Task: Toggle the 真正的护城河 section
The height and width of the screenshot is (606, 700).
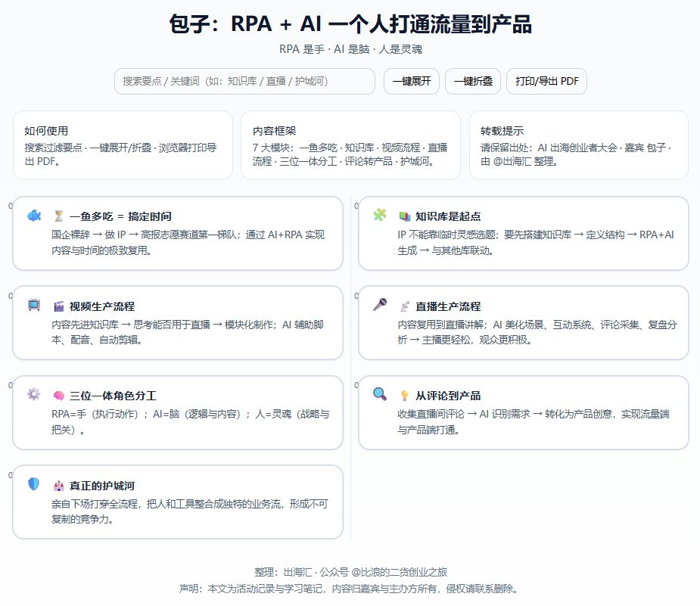Action: (178, 485)
